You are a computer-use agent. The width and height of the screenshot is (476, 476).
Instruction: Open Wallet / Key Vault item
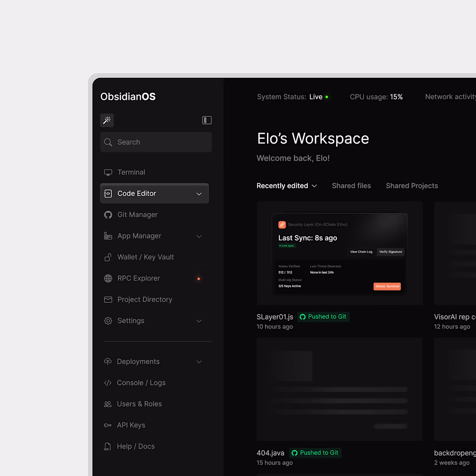point(154,257)
